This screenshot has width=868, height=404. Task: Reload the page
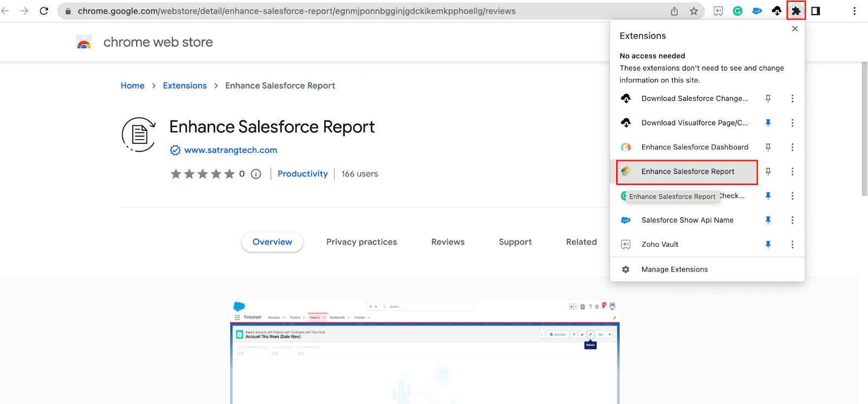point(44,11)
